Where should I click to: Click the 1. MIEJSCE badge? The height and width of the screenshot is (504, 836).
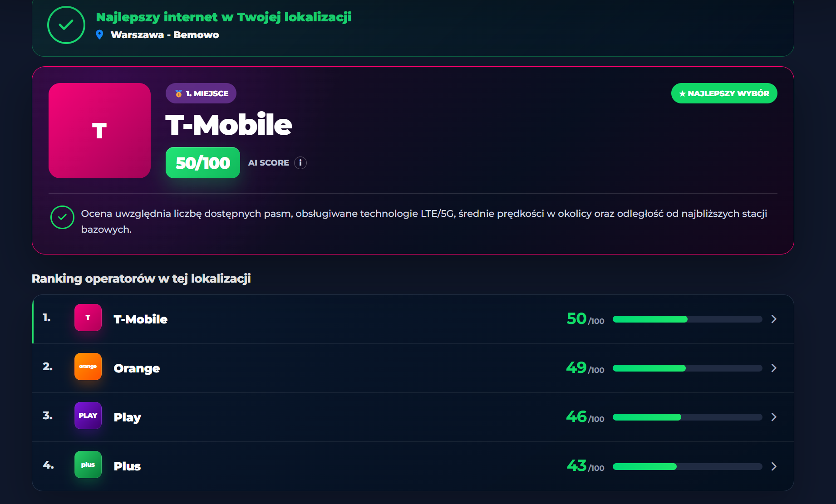click(201, 93)
